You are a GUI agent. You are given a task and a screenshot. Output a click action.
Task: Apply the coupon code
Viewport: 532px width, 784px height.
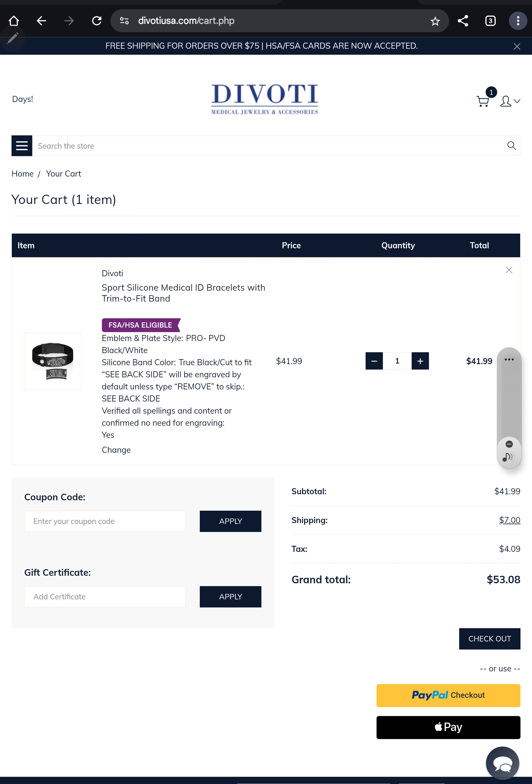(230, 521)
